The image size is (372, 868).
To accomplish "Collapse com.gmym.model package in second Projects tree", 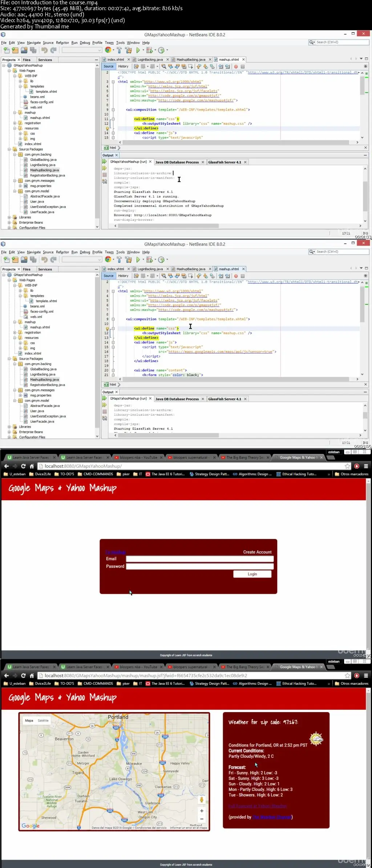I will tap(15, 400).
